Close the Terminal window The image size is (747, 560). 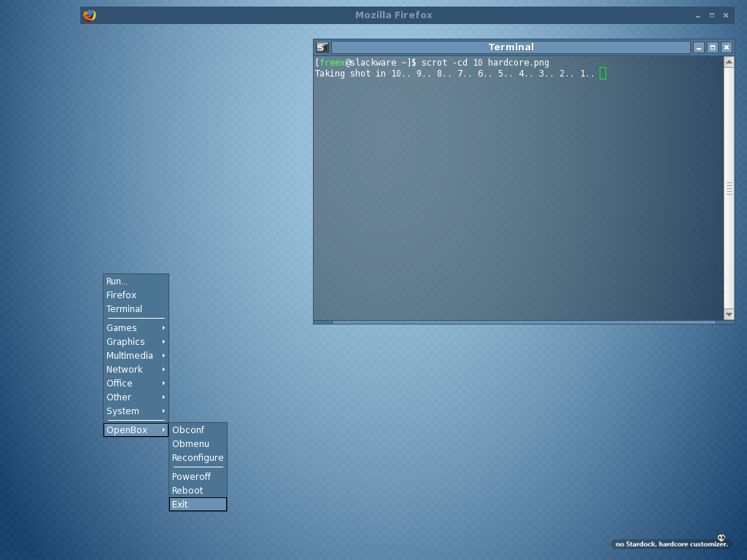click(x=727, y=47)
